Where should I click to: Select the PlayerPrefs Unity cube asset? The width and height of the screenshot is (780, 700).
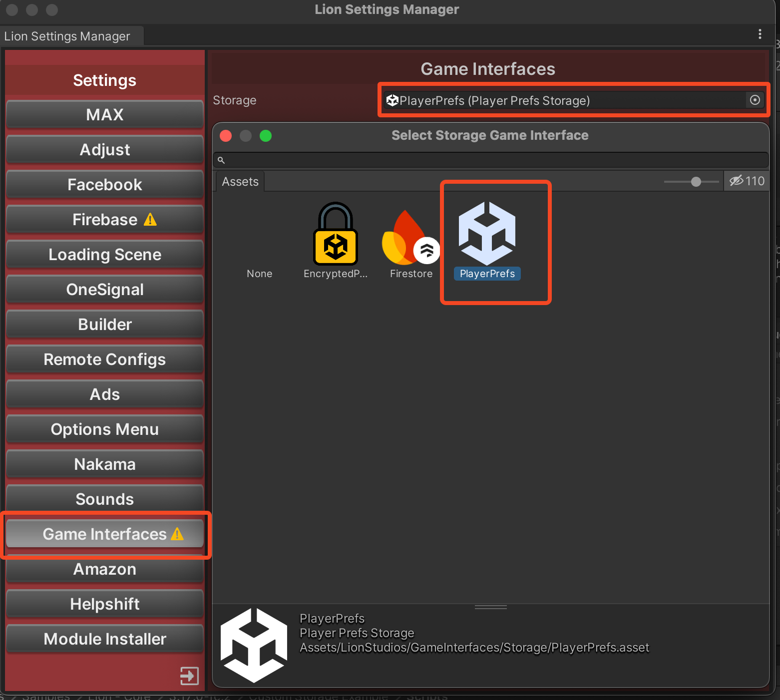pyautogui.click(x=487, y=234)
